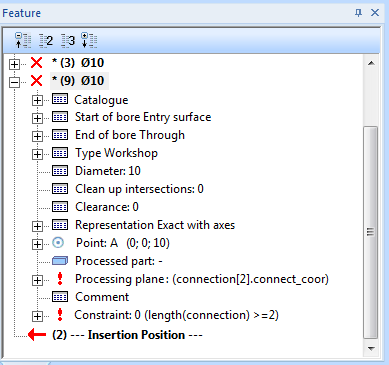389x365 pixels.
Task: Click the expand all levels toolbar icon
Action: [89, 40]
